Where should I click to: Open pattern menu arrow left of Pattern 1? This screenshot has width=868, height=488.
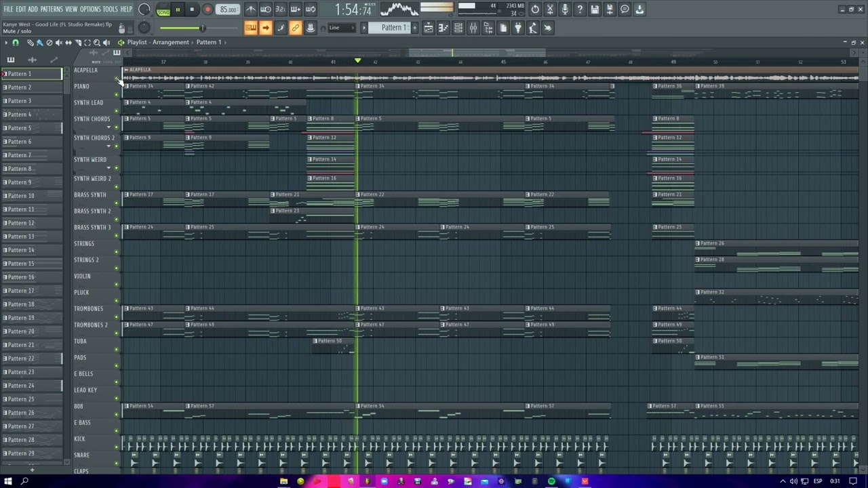tap(364, 28)
